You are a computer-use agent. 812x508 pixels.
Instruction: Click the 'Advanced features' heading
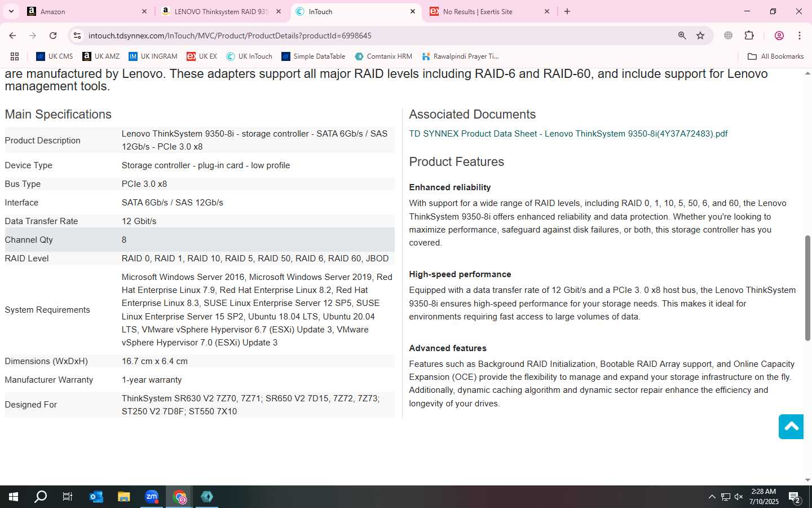pyautogui.click(x=448, y=348)
